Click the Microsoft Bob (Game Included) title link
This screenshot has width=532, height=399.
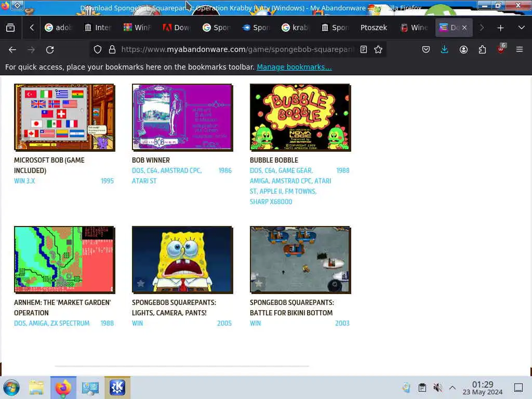(49, 165)
